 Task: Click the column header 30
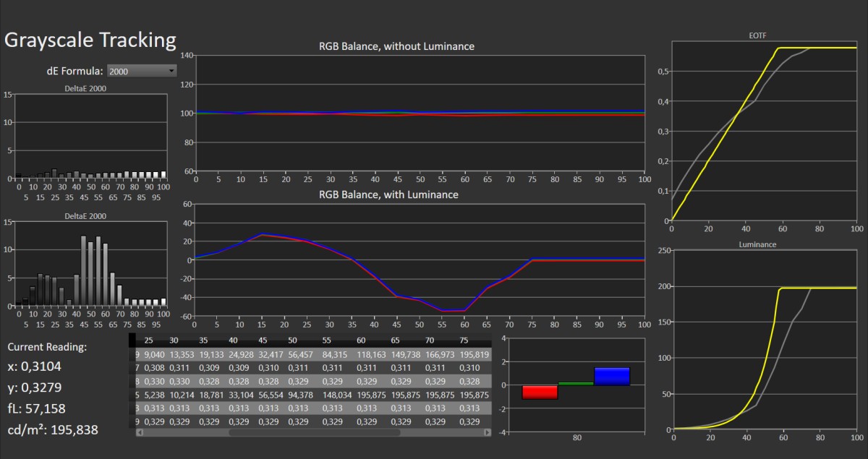click(174, 340)
